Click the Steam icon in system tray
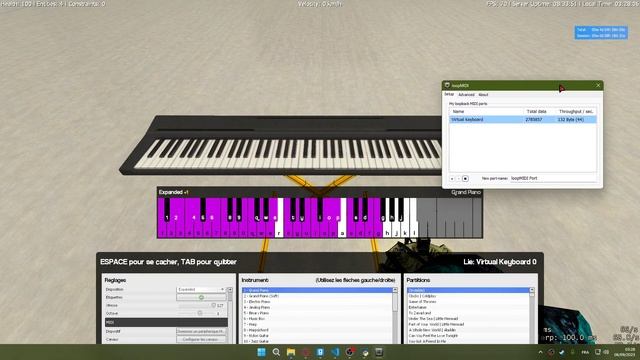640x360 pixels. coord(562,352)
